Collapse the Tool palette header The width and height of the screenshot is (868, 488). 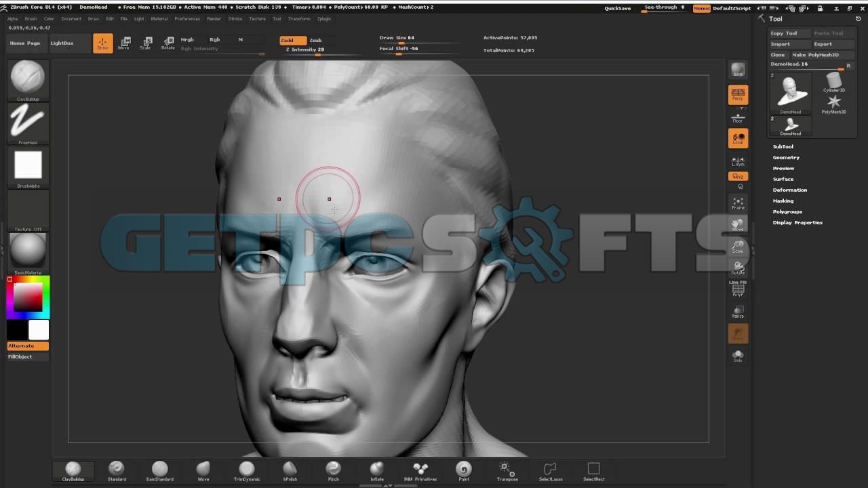click(x=776, y=19)
